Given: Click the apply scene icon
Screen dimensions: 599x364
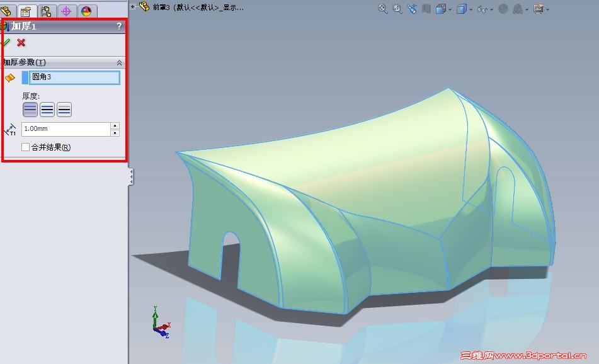Looking at the screenshot, I should pos(518,9).
